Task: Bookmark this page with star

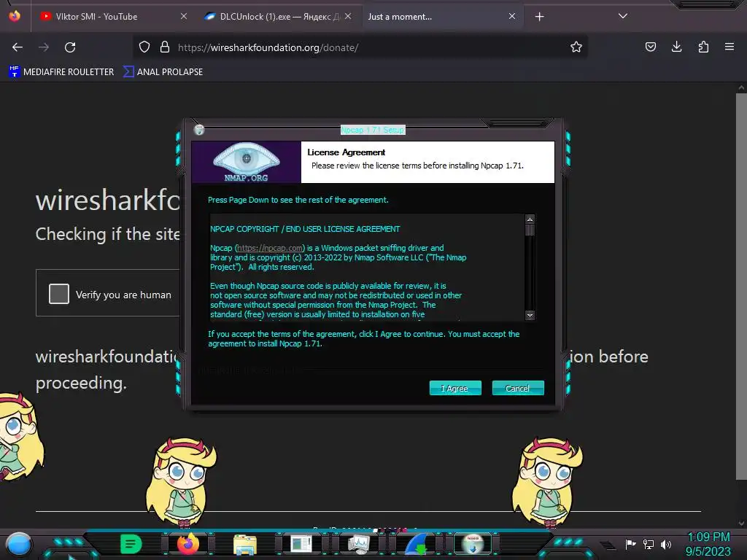Action: (576, 47)
